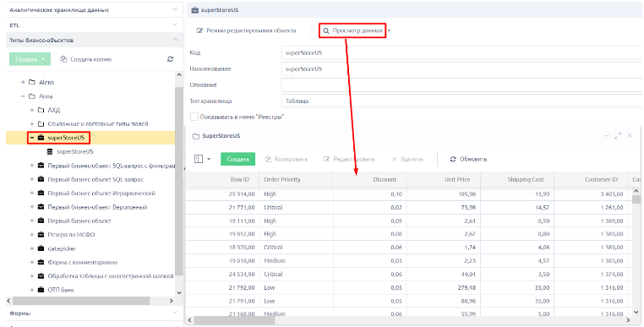Expand the Alena folder node
The width and height of the screenshot is (644, 327).
pyautogui.click(x=23, y=82)
